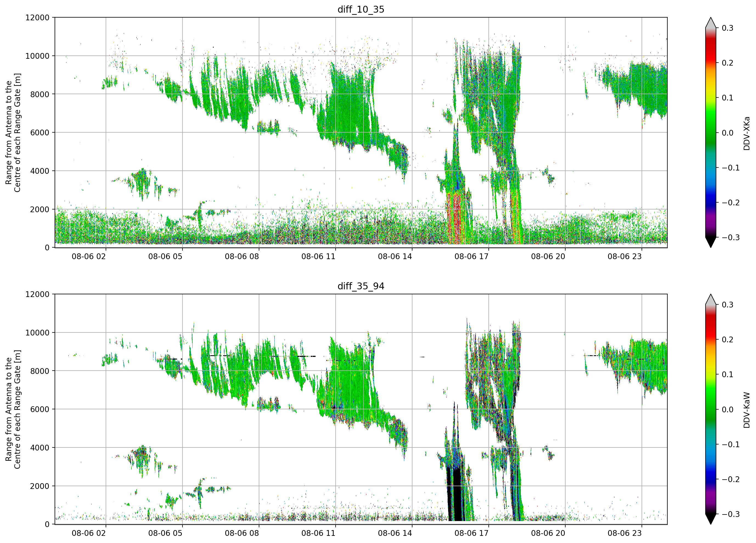This screenshot has width=756, height=543.
Task: Click the 0.2 tick on DDV-XKa colorbar
Action: click(x=727, y=63)
